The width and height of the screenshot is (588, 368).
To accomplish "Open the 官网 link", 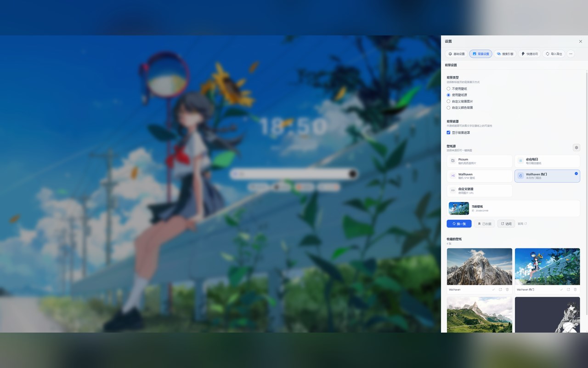I will (x=522, y=224).
